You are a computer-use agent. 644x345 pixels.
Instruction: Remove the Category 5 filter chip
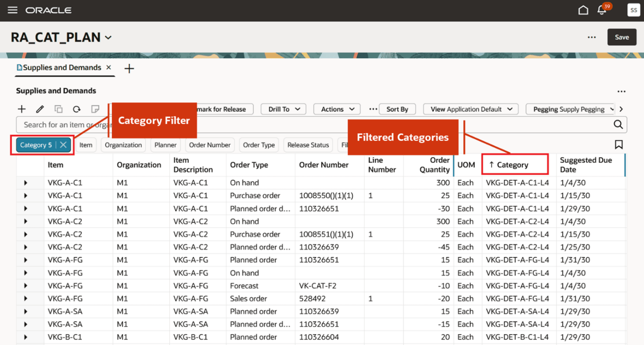tap(63, 145)
